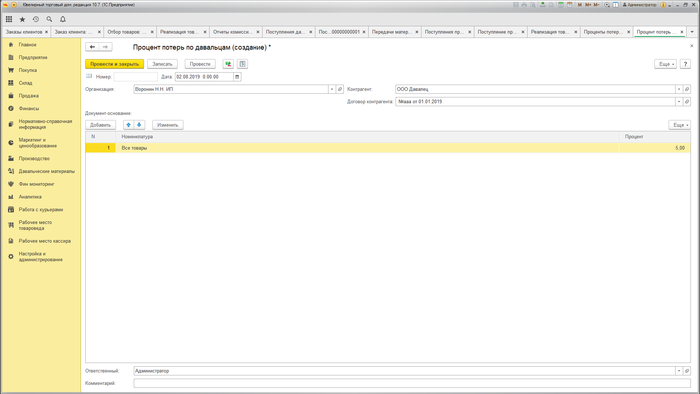The image size is (700, 394).
Task: Open the sections grid menu icon
Action: tap(9, 19)
